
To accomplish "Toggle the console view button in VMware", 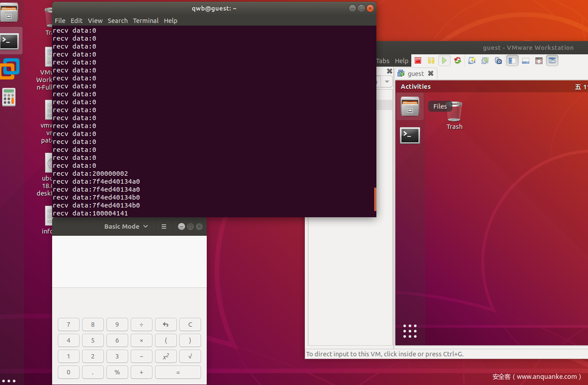I will pyautogui.click(x=552, y=60).
